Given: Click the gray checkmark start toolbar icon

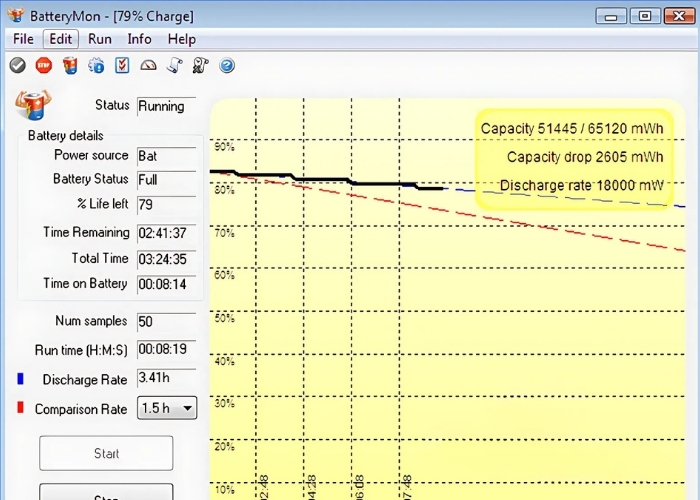Looking at the screenshot, I should click(x=17, y=66).
